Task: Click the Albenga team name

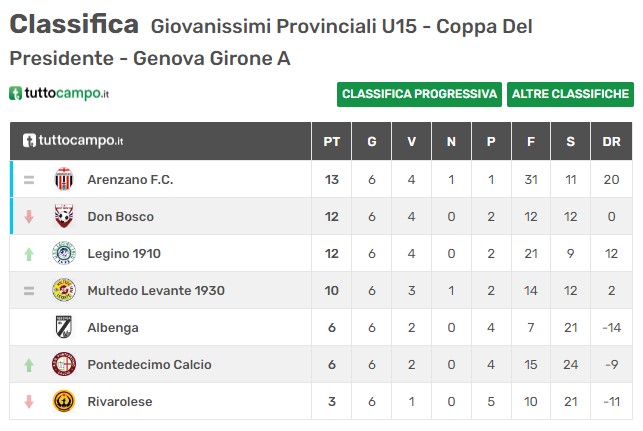Action: tap(113, 328)
